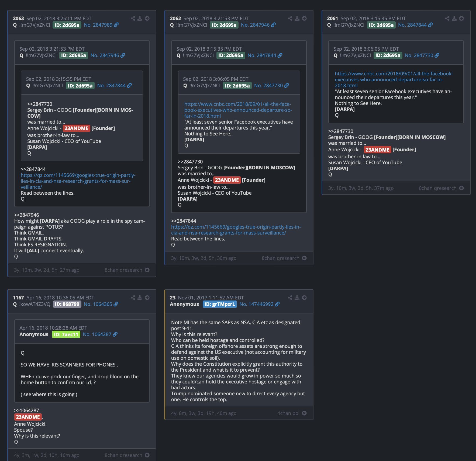
Task: Click circled-x icon beside 8chan qresearch in post 1167
Action: click(147, 455)
